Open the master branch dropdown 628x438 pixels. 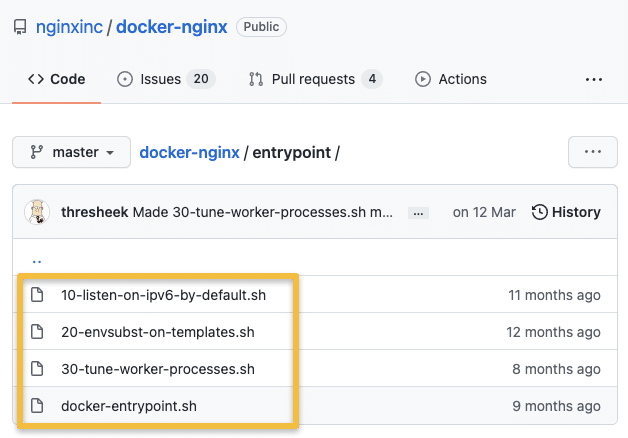72,153
